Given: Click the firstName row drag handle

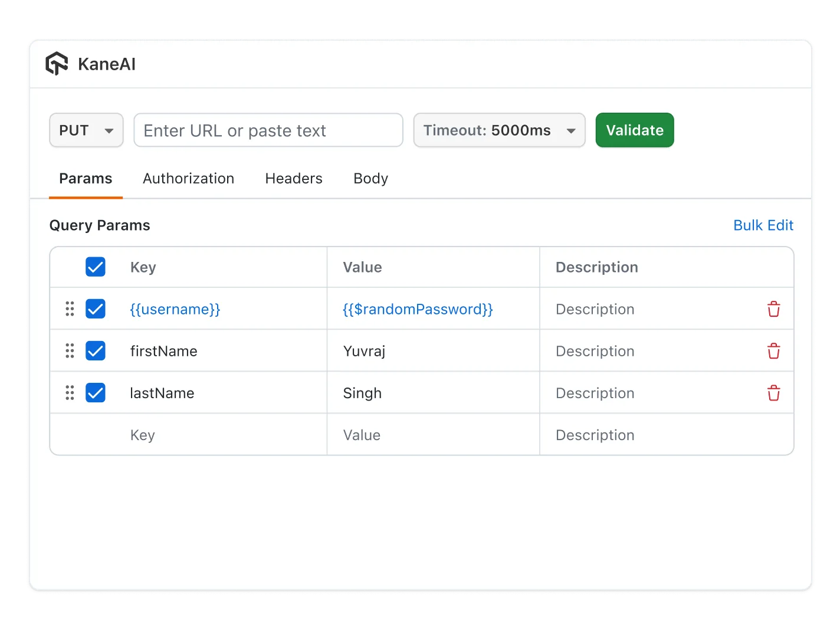Looking at the screenshot, I should [x=69, y=350].
